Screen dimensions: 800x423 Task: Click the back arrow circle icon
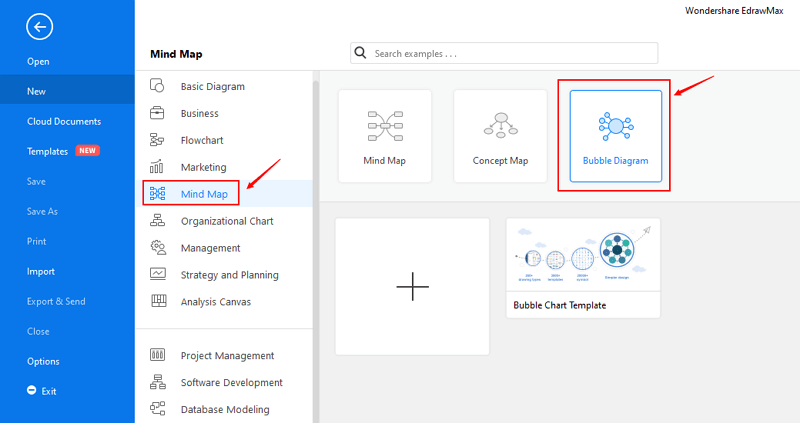[x=39, y=27]
